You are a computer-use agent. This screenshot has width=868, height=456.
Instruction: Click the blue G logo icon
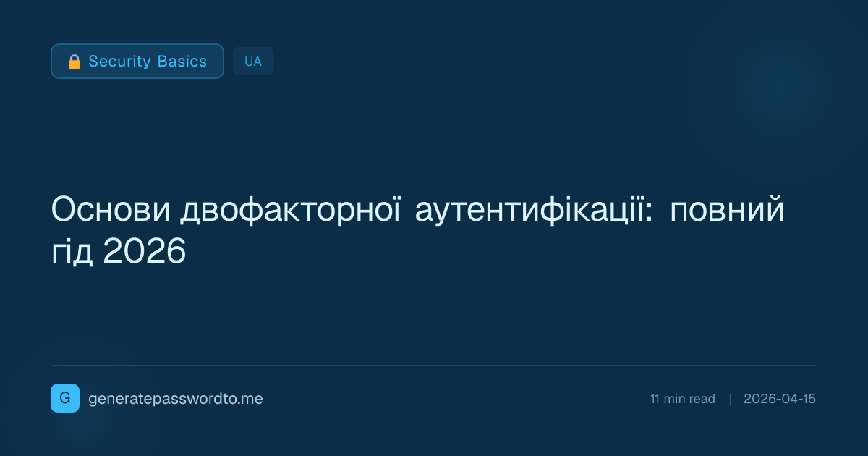[x=65, y=398]
